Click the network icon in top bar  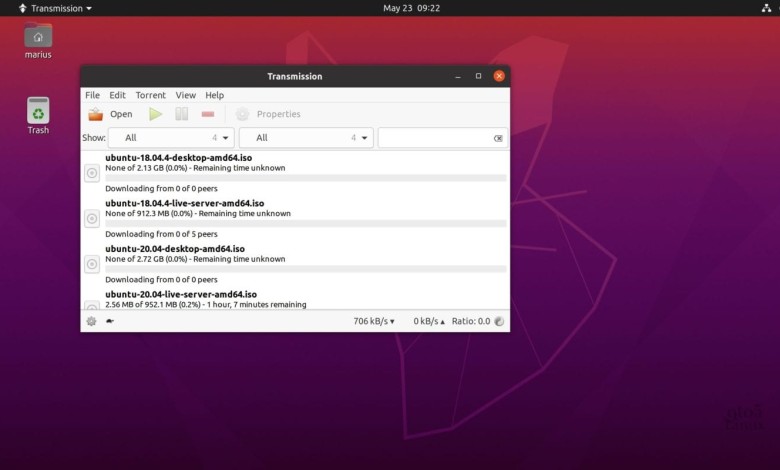tap(766, 8)
